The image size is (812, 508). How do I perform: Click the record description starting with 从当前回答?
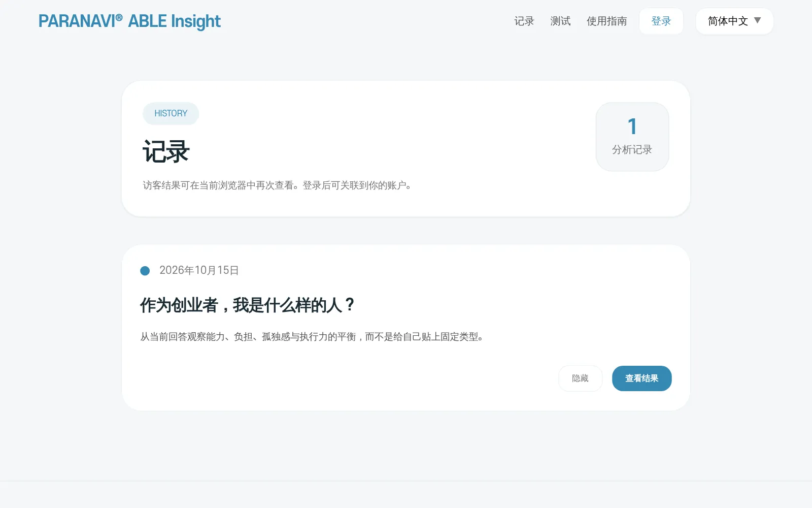tap(312, 337)
